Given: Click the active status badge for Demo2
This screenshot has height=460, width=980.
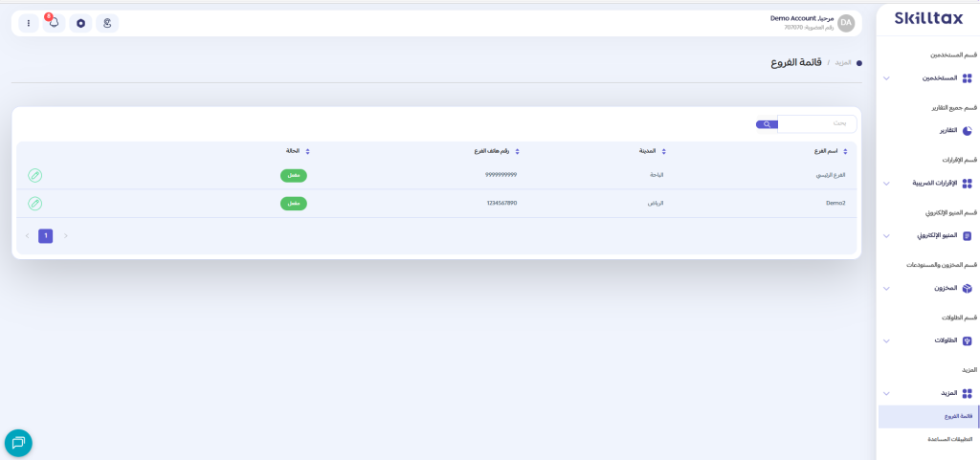Looking at the screenshot, I should (x=293, y=204).
